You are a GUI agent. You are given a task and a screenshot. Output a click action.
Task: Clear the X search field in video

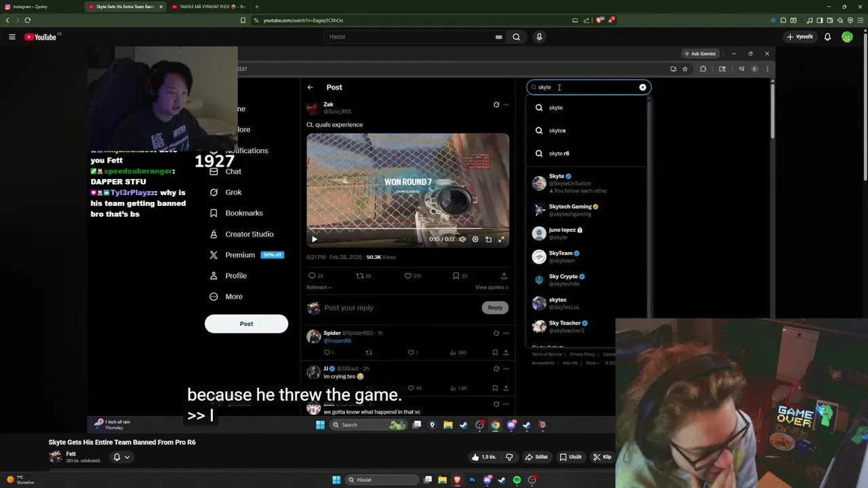coord(643,87)
